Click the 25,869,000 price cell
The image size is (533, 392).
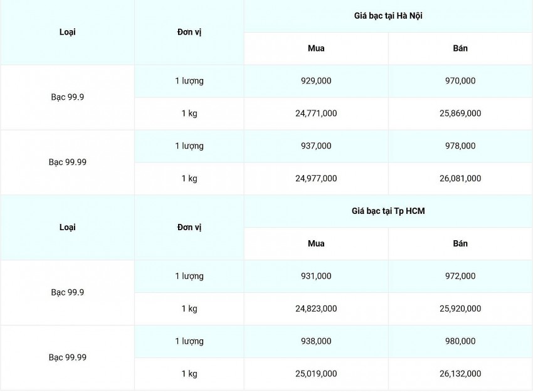pos(460,114)
